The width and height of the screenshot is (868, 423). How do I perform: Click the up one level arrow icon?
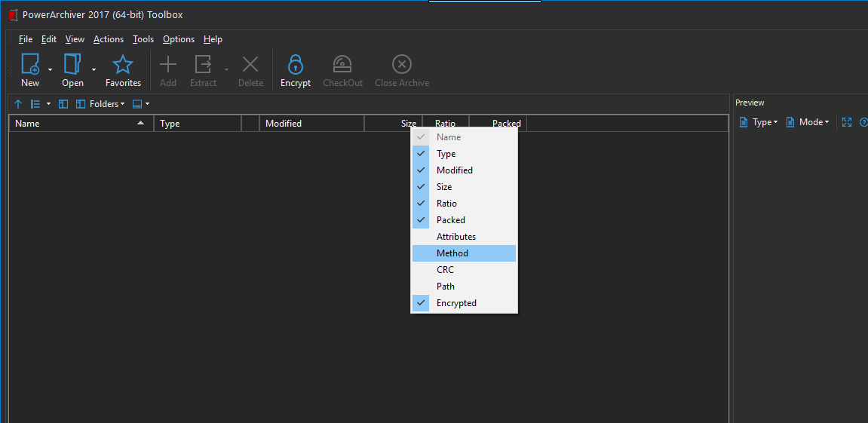(17, 104)
